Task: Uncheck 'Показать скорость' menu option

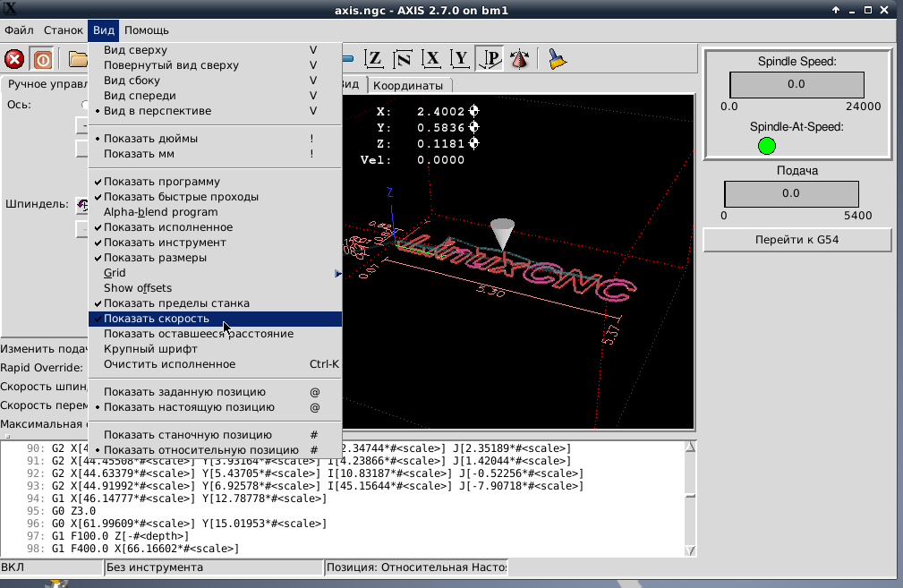Action: click(157, 319)
